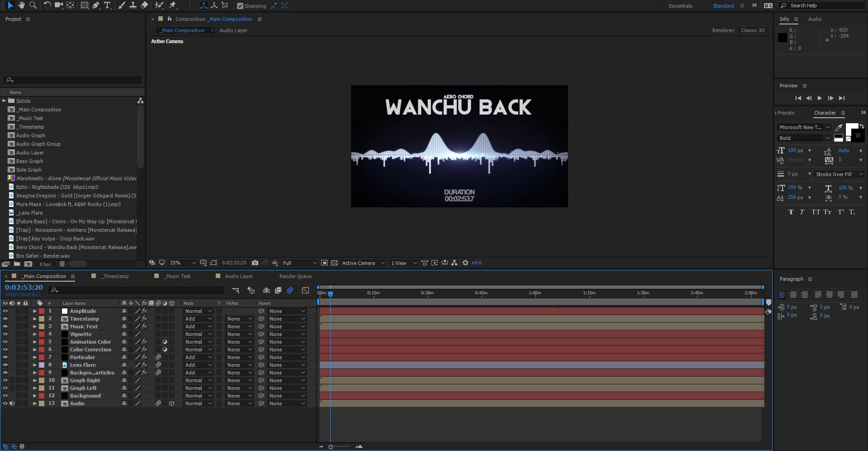This screenshot has height=451, width=868.
Task: Select the Hand tool
Action: click(22, 5)
